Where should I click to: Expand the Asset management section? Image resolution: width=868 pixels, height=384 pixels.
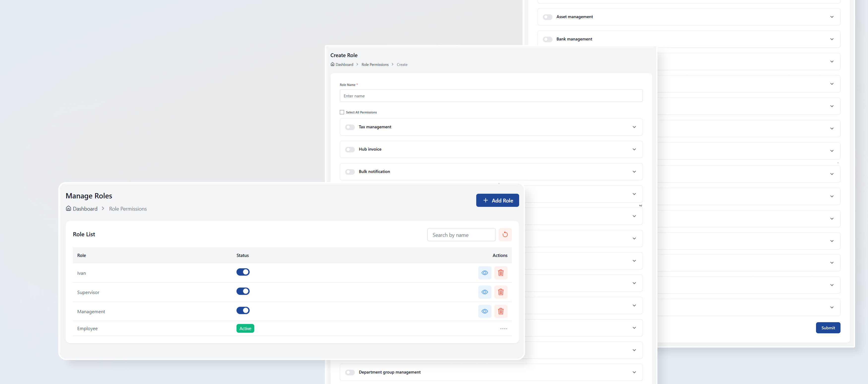(832, 17)
